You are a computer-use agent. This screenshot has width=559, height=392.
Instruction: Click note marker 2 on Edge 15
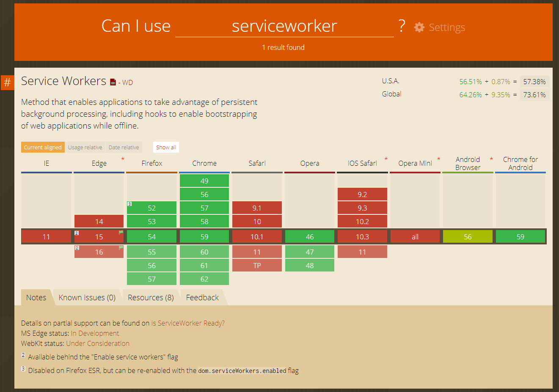pos(77,233)
